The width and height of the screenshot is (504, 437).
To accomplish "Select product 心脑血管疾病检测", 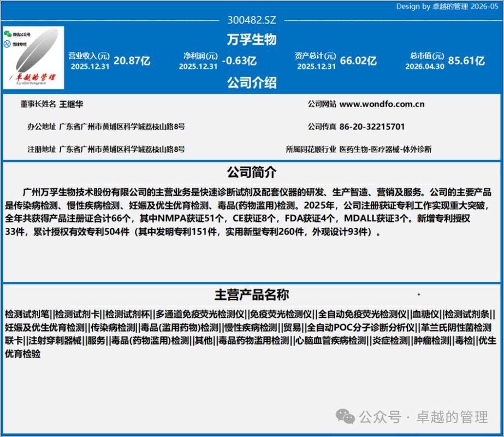I will [x=331, y=340].
